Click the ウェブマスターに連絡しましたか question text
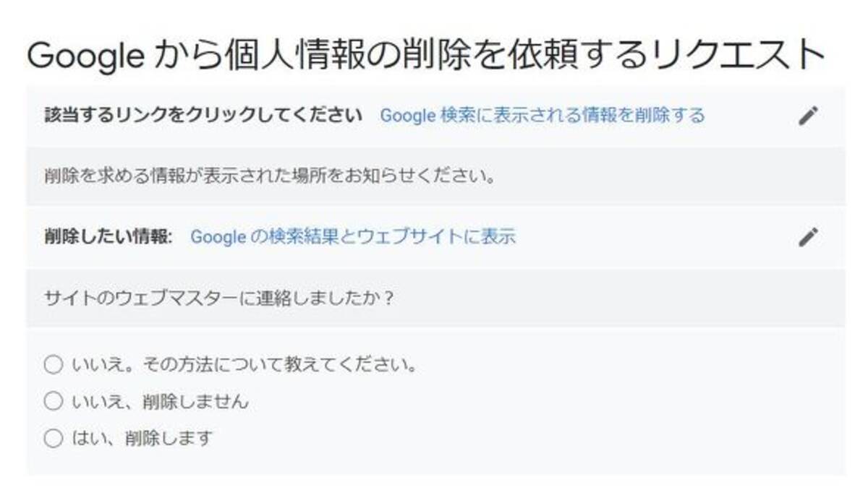 click(x=217, y=296)
